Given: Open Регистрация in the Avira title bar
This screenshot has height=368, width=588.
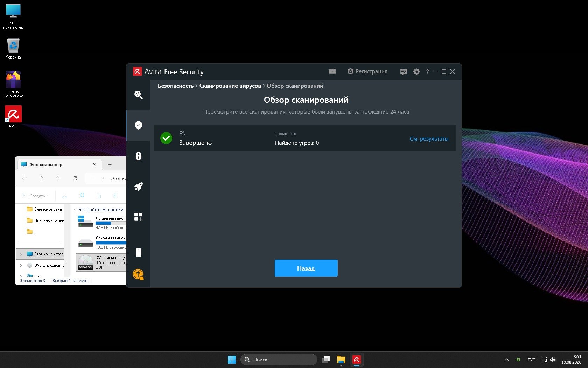Looking at the screenshot, I should [367, 71].
